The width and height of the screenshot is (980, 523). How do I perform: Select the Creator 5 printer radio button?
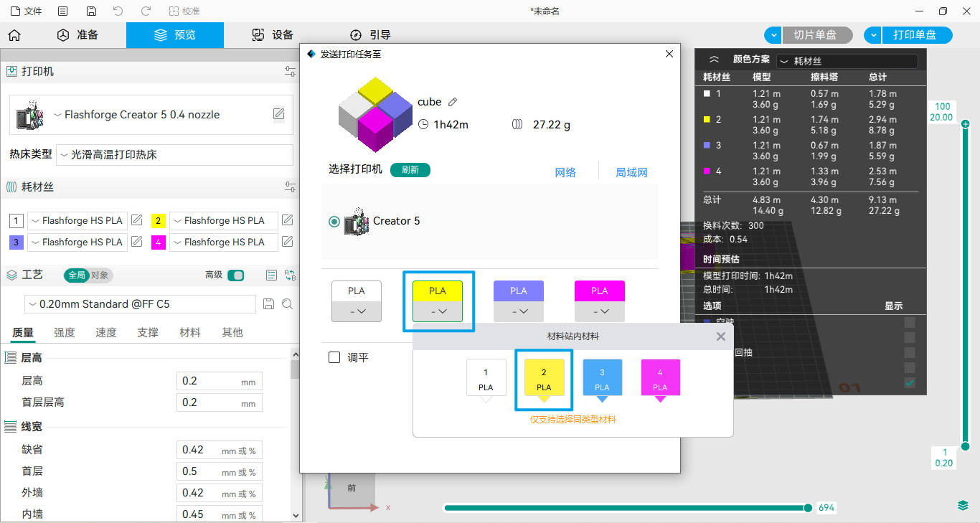(334, 222)
